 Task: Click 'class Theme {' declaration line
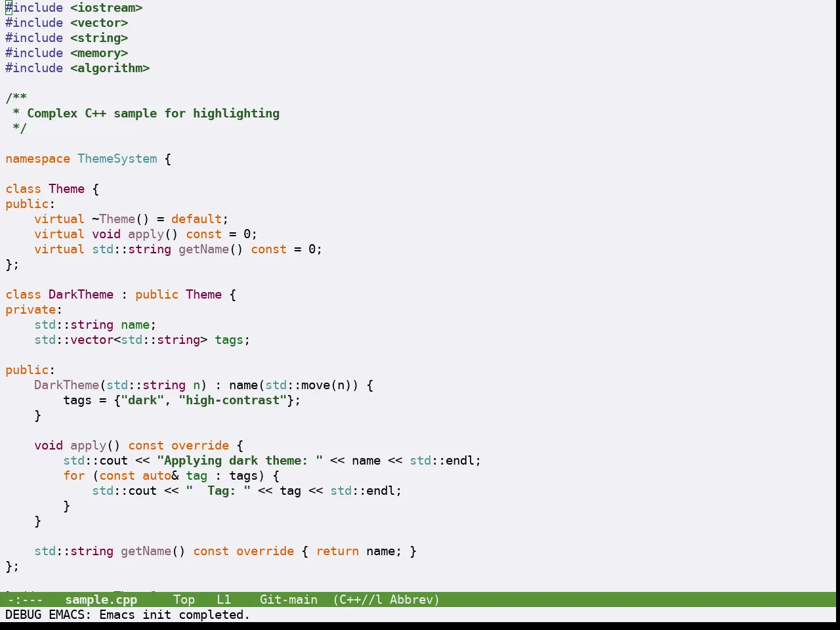pyautogui.click(x=52, y=189)
